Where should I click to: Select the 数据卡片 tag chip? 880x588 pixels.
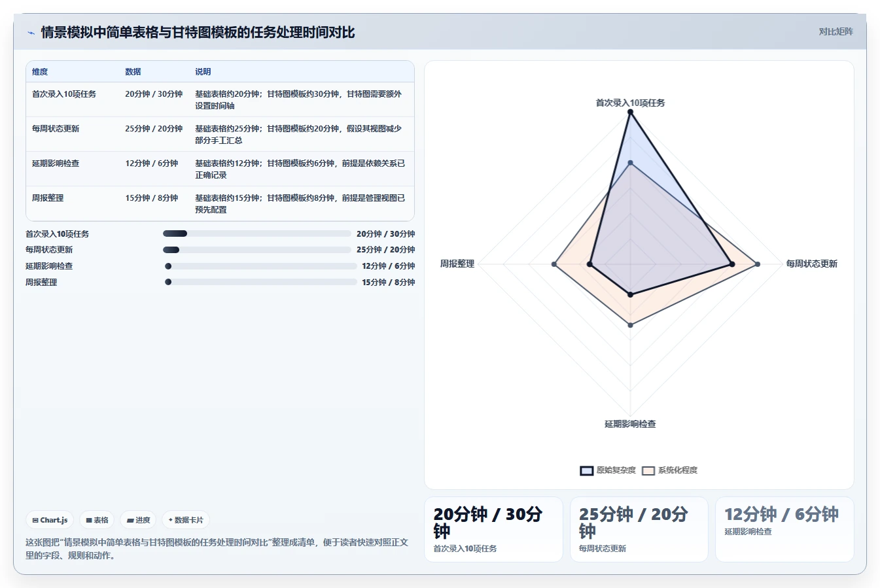point(186,520)
